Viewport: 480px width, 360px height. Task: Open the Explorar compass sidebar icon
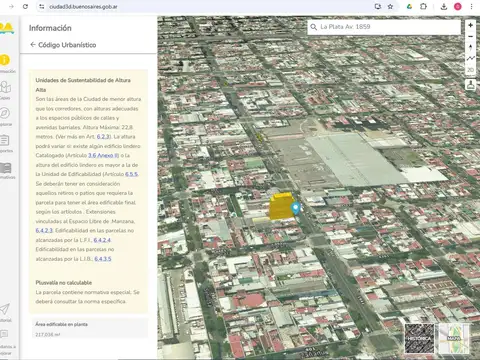5,114
